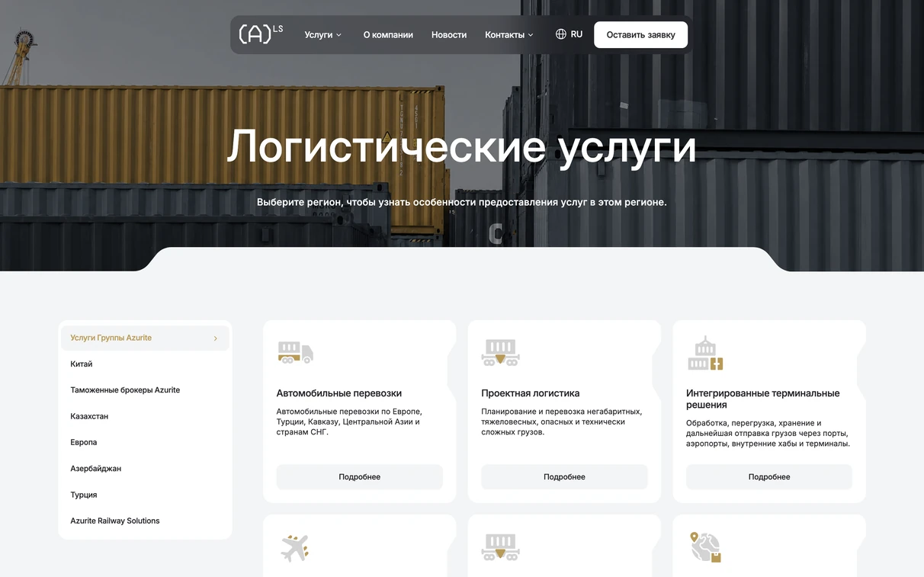Click the Интегрированные терминальные решения title
924x577 pixels.
point(762,399)
